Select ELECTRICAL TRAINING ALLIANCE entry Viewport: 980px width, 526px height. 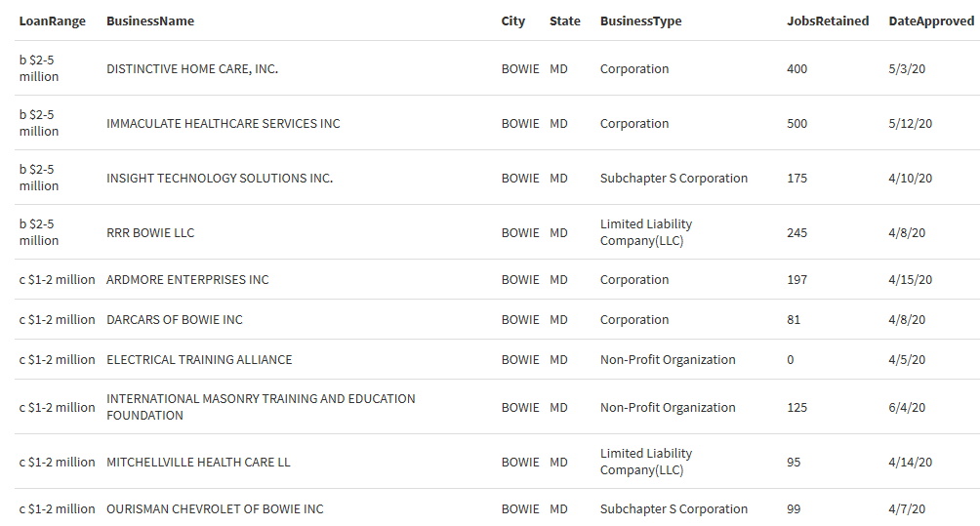point(199,360)
